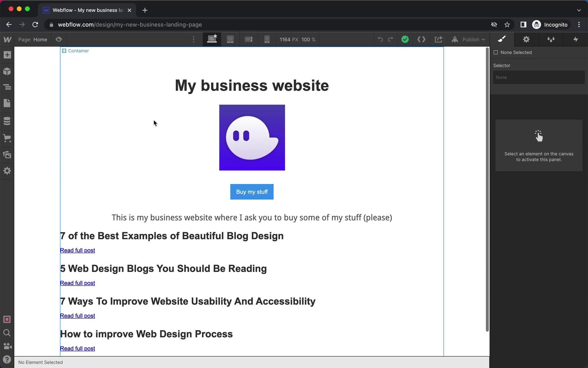The image size is (588, 368).
Task: Open the Symbols cube panel
Action: click(7, 71)
